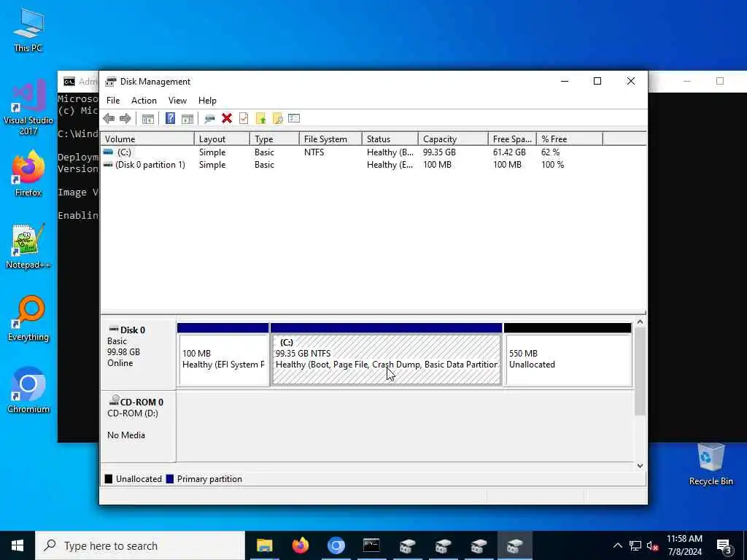This screenshot has height=560, width=747.
Task: Open the notification center icon
Action: [724, 547]
